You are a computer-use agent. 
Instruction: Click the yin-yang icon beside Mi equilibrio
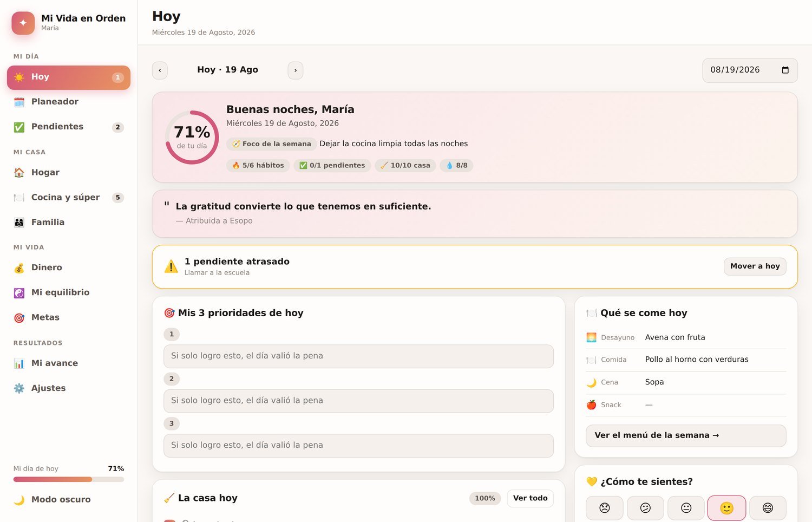(x=19, y=293)
